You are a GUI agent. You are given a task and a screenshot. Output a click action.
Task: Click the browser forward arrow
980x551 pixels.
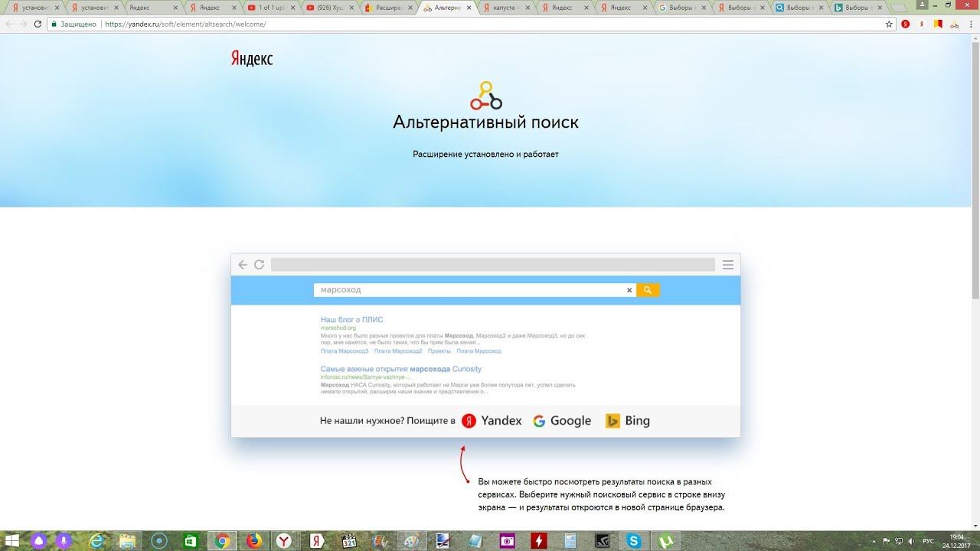(24, 24)
